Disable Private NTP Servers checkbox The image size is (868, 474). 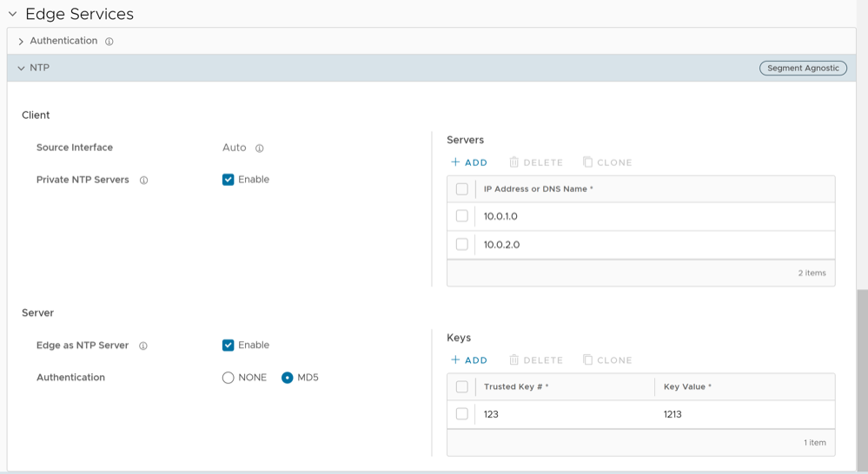click(229, 180)
